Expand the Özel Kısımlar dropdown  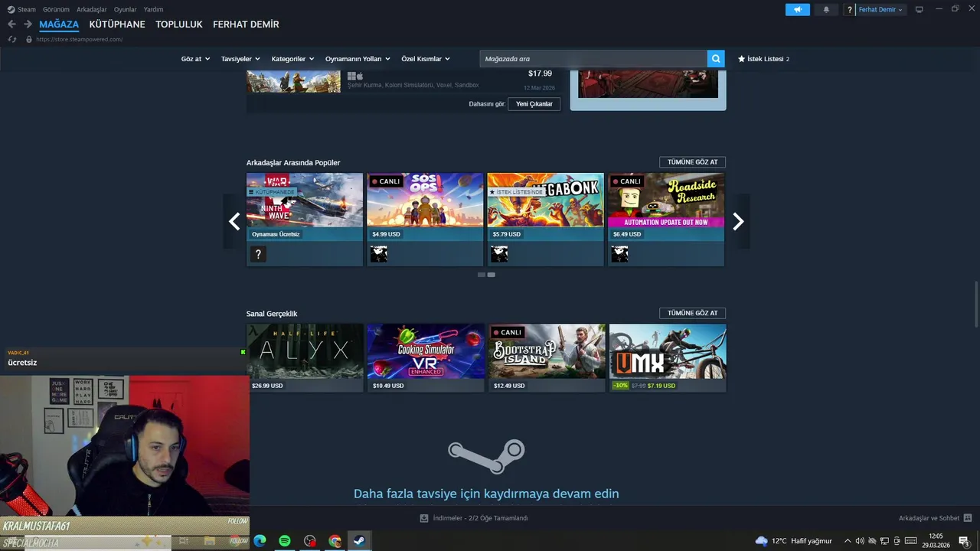coord(426,59)
